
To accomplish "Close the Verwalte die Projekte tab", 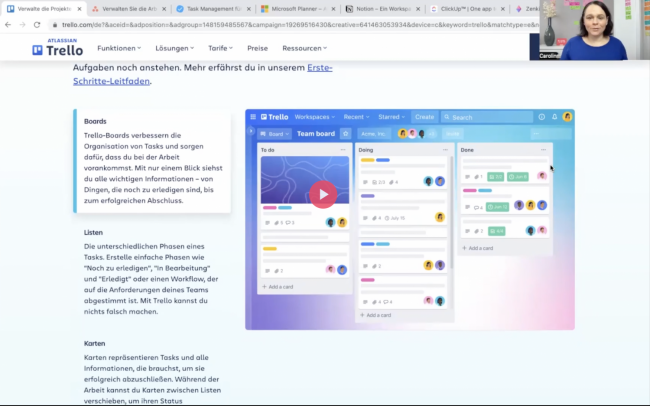I will pos(79,9).
